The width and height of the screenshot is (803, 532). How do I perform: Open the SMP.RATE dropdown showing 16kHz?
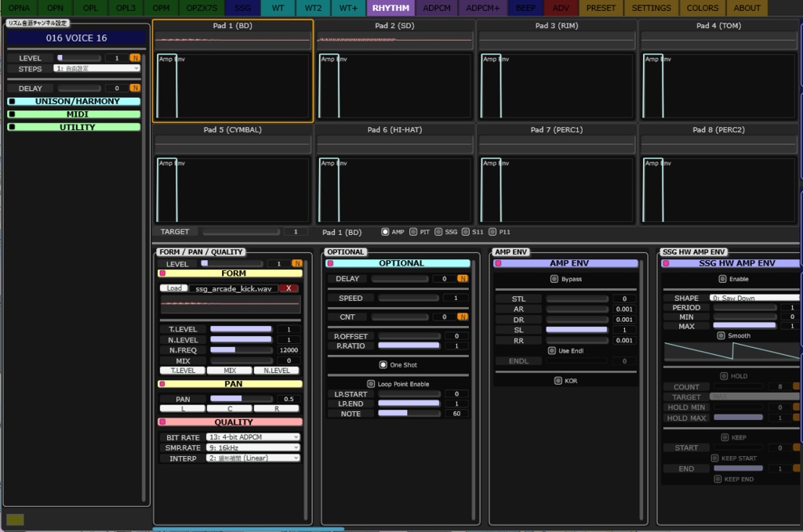click(x=253, y=447)
